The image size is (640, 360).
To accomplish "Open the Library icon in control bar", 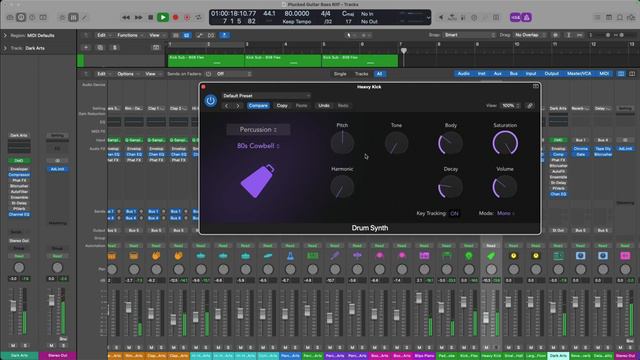I will click(10, 18).
